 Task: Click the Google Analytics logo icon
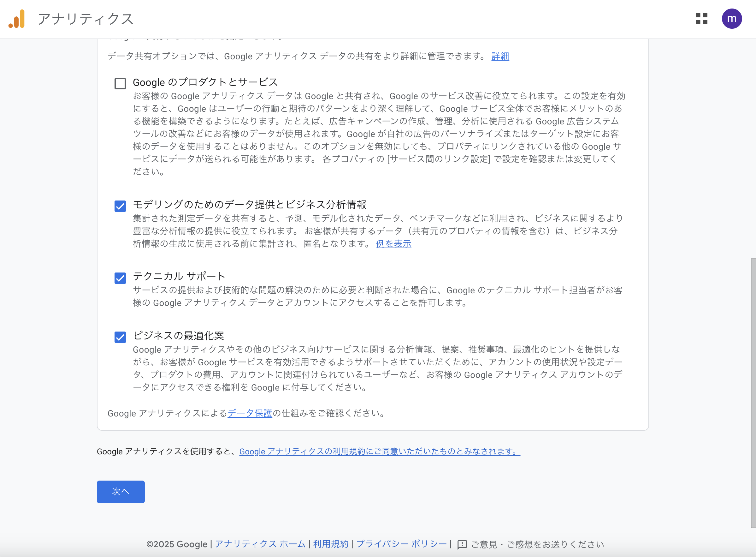[17, 19]
